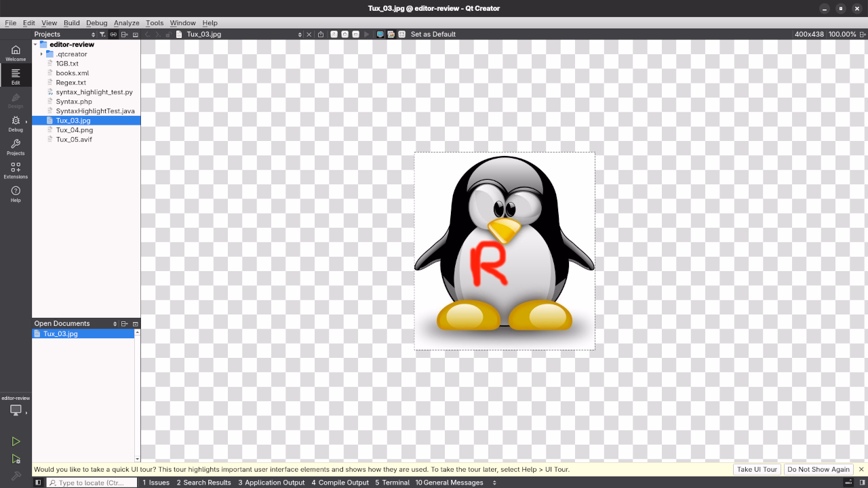This screenshot has width=868, height=488.
Task: Click the monitor icon in the image toolbar
Action: coord(380,34)
